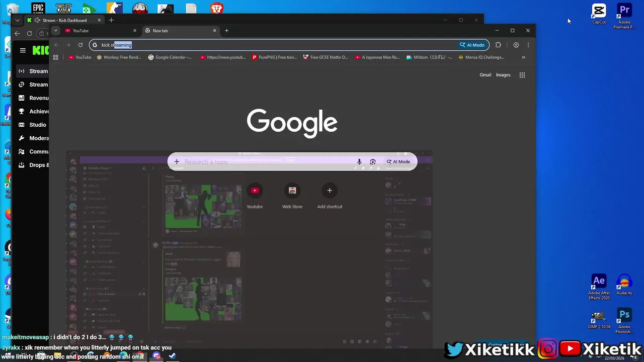Open GIMP 2.10.36 desktop icon
The width and height of the screenshot is (644, 362).
[599, 319]
